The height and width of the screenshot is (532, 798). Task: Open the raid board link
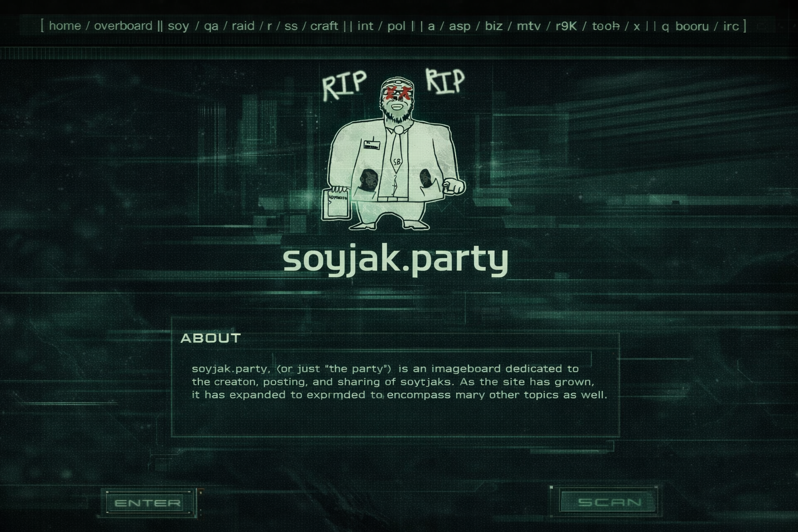pyautogui.click(x=243, y=26)
